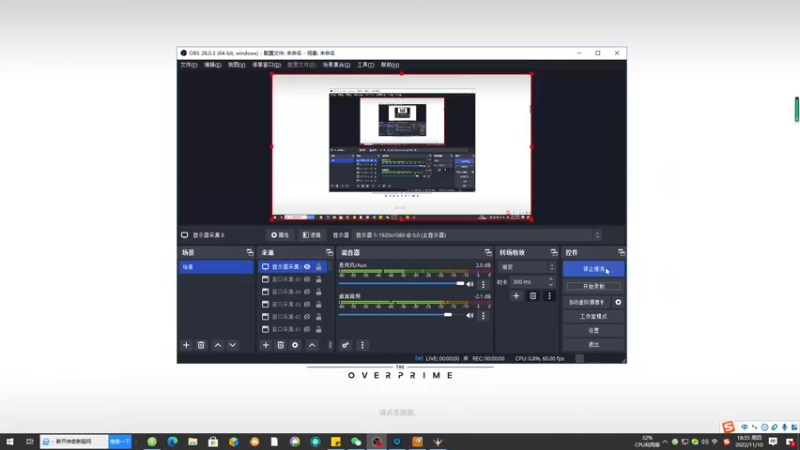
Task: Click 停止推流 stop streaming button
Action: pos(593,269)
